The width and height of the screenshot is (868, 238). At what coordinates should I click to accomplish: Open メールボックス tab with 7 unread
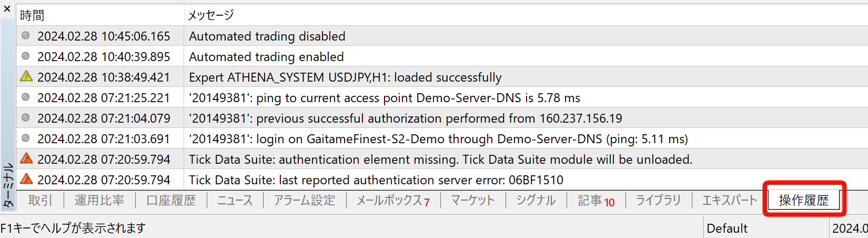(x=392, y=201)
